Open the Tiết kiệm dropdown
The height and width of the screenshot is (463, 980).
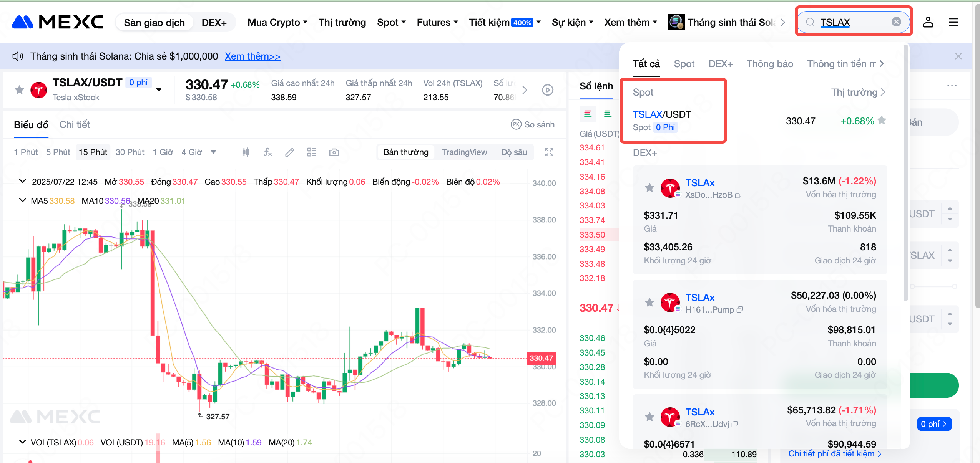point(505,22)
